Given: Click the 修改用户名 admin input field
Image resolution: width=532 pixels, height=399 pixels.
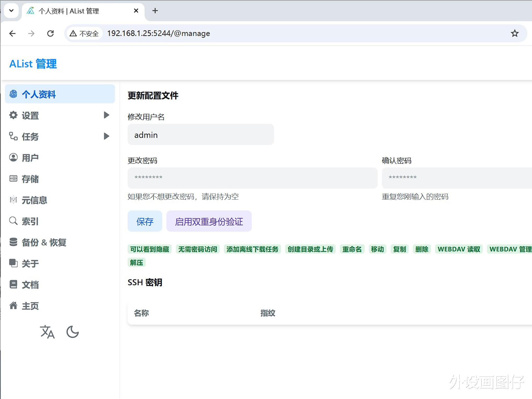Looking at the screenshot, I should coord(201,135).
